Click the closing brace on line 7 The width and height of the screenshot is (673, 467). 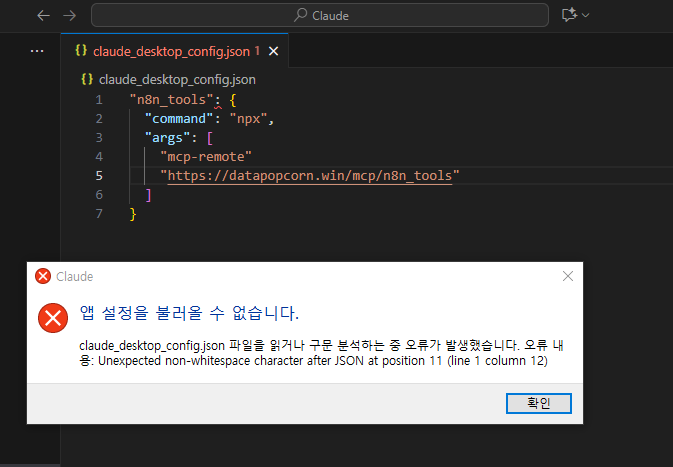pos(133,214)
